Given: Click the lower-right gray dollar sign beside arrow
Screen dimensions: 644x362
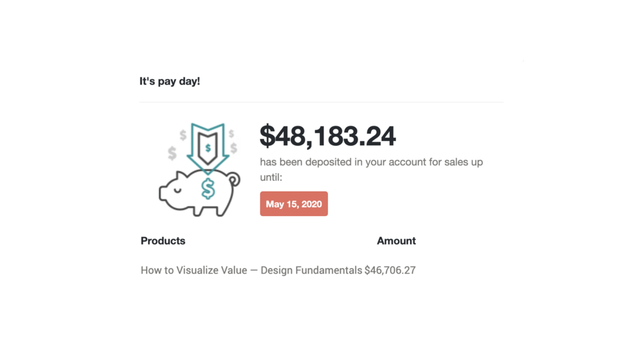Looking at the screenshot, I should (x=234, y=148).
